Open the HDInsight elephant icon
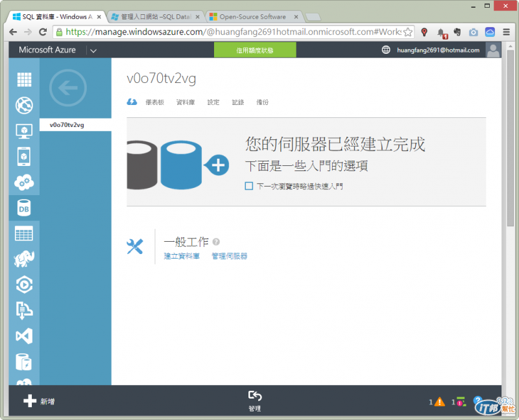This screenshot has width=519, height=420. (24, 259)
